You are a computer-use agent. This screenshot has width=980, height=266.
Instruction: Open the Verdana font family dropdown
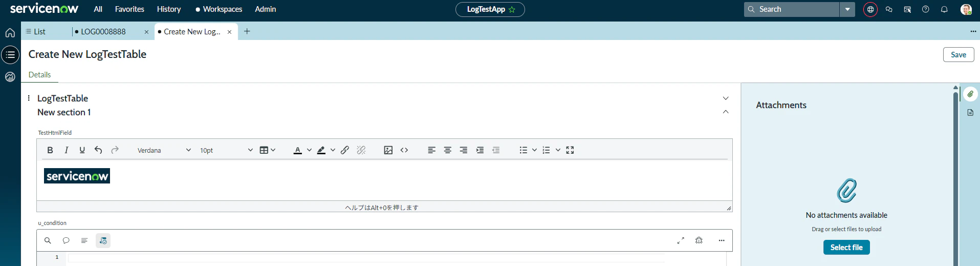pos(164,150)
